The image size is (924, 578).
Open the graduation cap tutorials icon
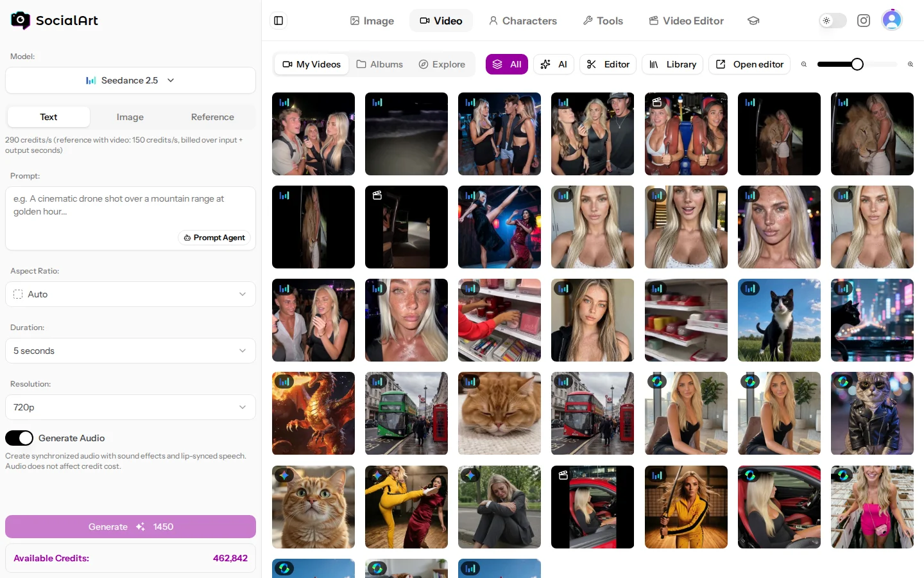[753, 21]
